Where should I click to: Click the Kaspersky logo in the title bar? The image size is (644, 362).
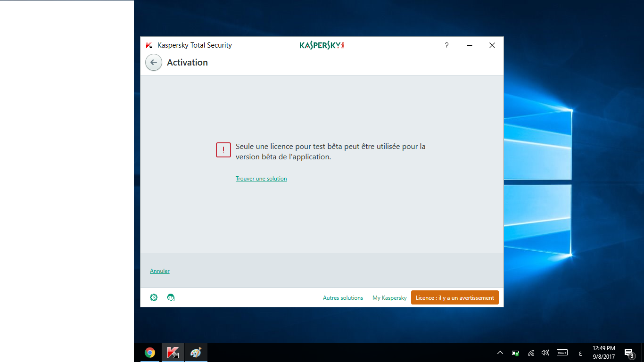click(149, 45)
